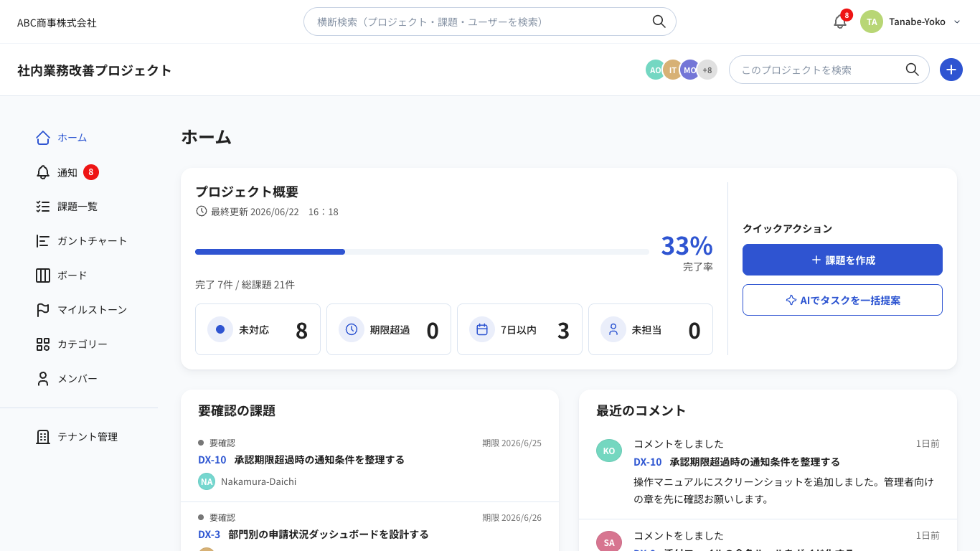The image size is (980, 551).
Task: Click the ボード columns icon
Action: coord(43,275)
